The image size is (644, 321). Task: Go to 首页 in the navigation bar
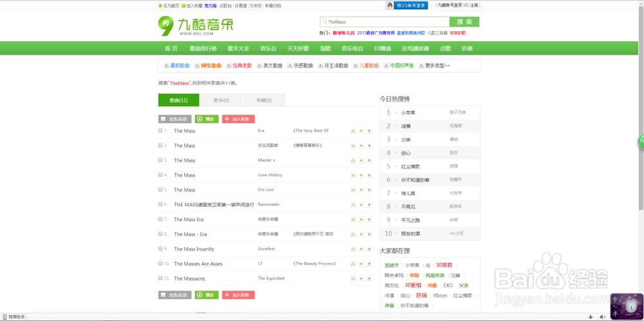(x=171, y=48)
